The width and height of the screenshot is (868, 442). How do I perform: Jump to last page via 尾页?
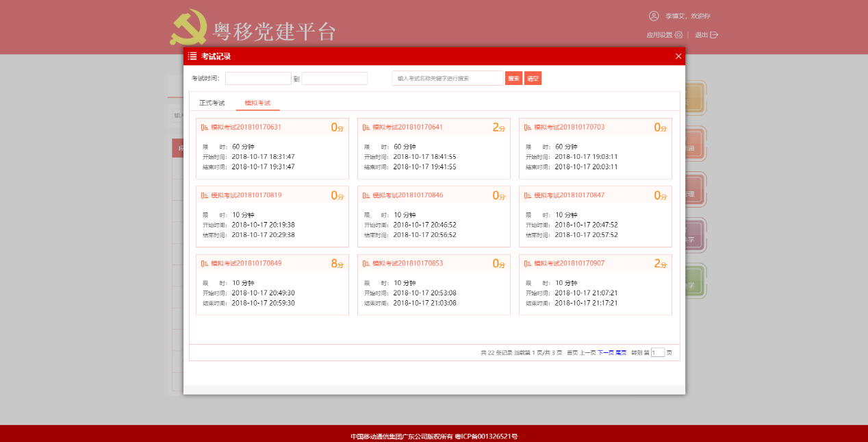tap(621, 352)
